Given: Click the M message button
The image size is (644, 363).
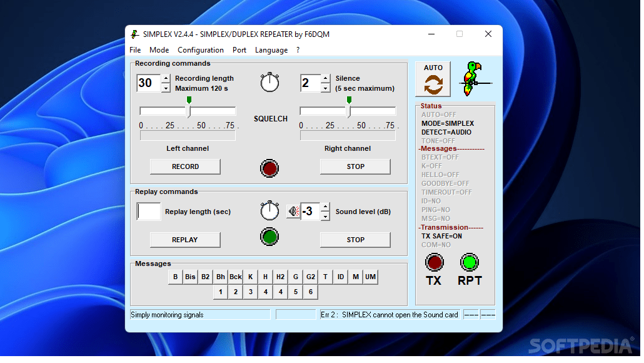Looking at the screenshot, I should point(356,277).
